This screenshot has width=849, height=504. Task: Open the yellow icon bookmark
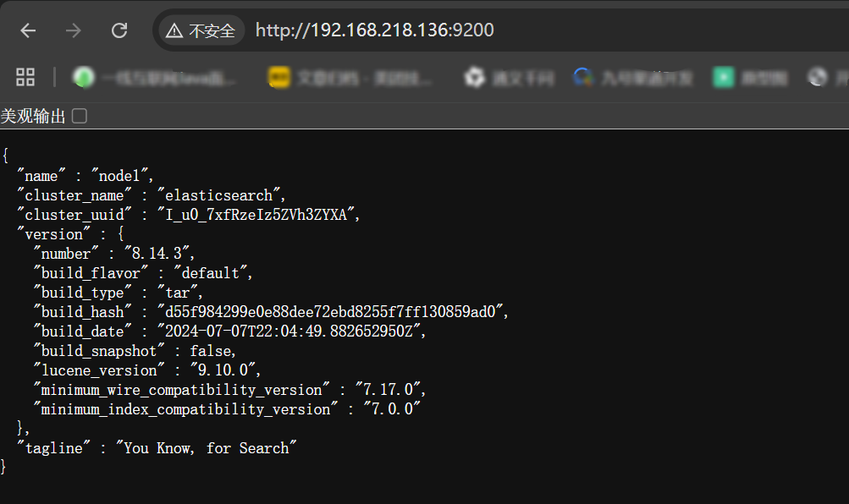pyautogui.click(x=278, y=78)
